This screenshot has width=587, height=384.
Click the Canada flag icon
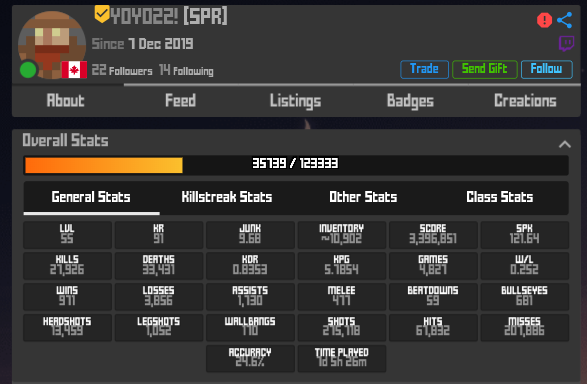click(74, 70)
